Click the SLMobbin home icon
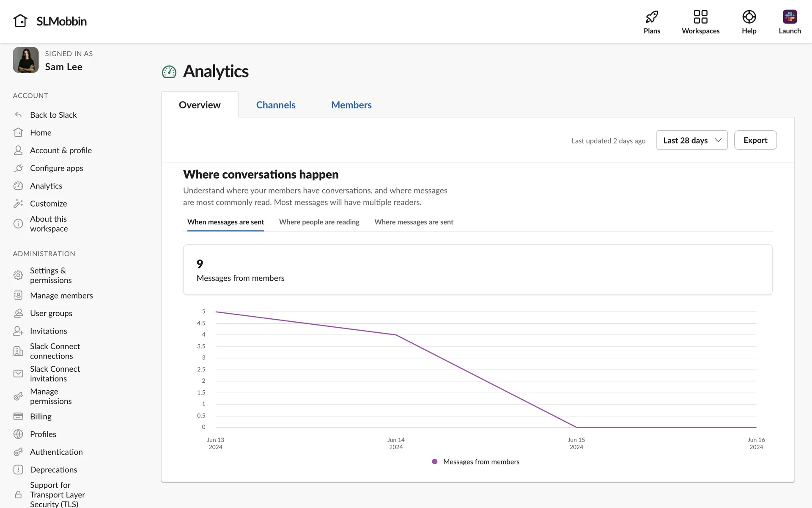The width and height of the screenshot is (812, 508). 20,21
